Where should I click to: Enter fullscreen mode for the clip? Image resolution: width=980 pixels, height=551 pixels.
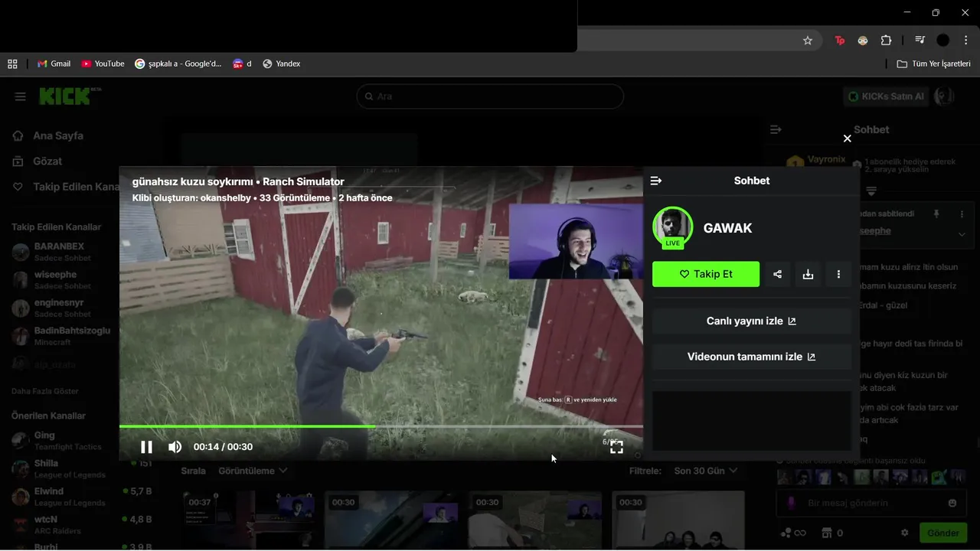click(x=616, y=447)
